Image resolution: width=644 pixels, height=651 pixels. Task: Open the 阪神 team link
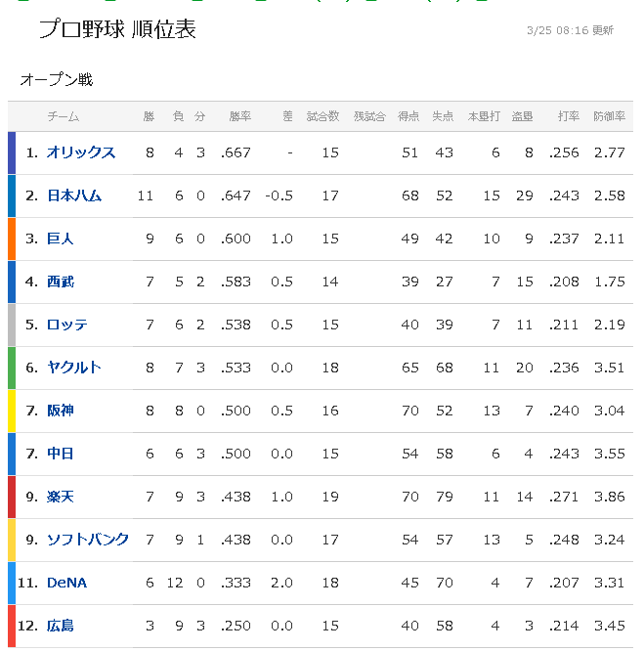(x=61, y=411)
